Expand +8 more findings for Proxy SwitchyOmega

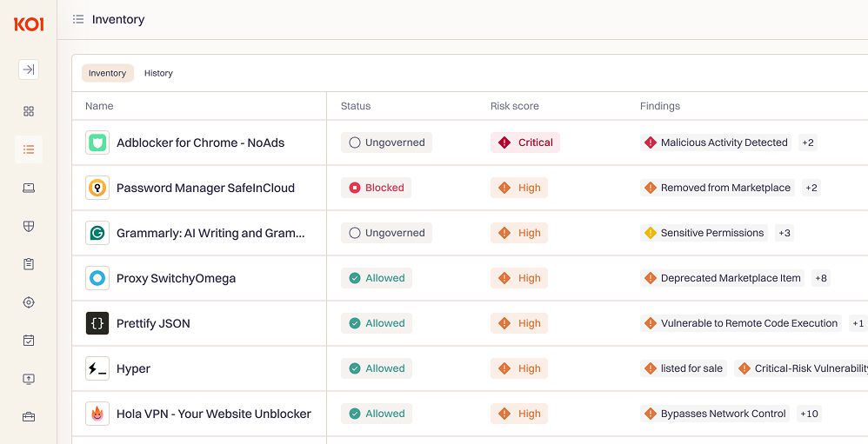point(821,278)
